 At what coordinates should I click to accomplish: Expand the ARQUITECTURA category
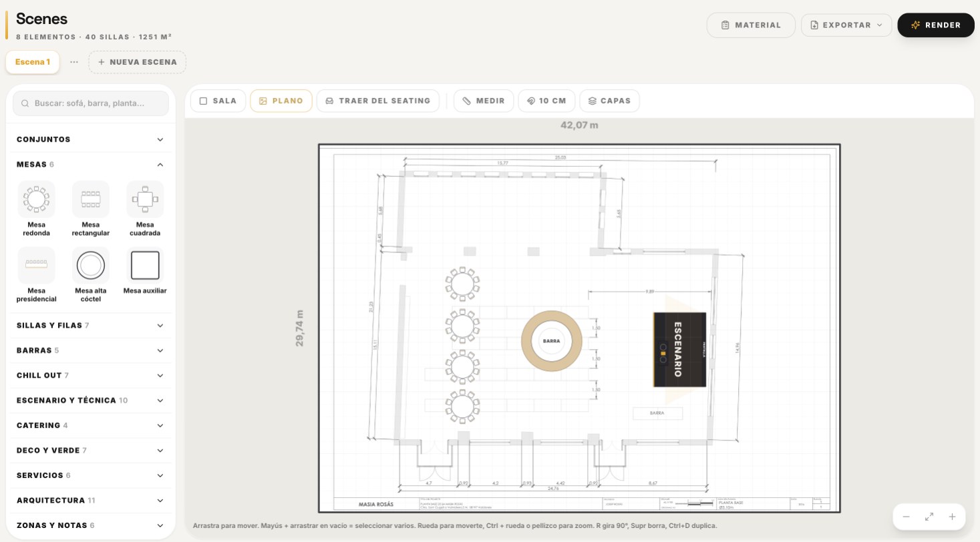(90, 501)
